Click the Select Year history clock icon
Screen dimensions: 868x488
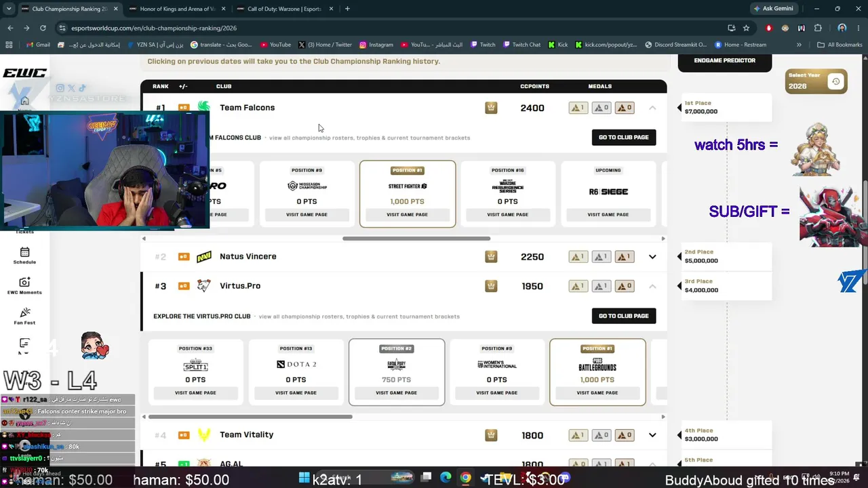pyautogui.click(x=835, y=82)
